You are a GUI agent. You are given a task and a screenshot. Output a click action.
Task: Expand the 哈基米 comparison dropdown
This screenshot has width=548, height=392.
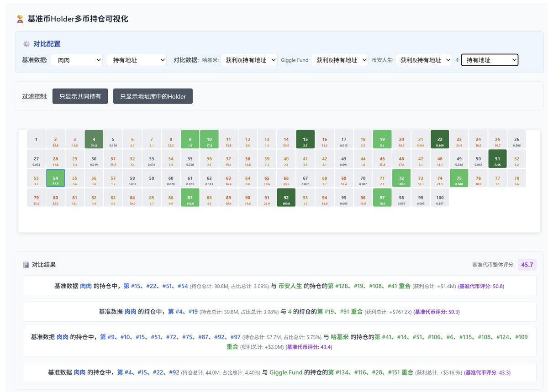(249, 60)
